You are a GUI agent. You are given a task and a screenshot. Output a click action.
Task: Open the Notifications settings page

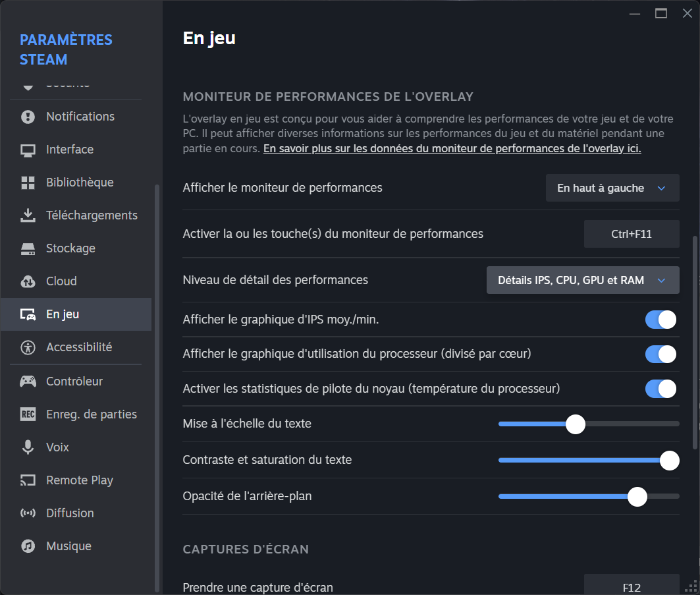76,117
